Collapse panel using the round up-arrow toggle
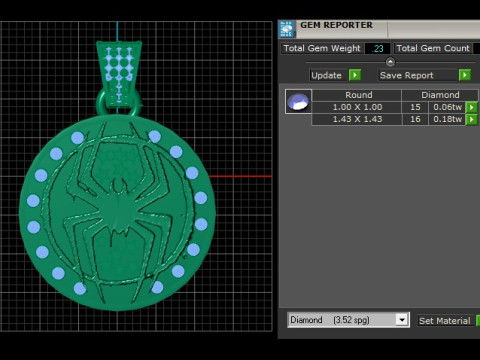Viewport: 480px width, 360px height. 390,62
